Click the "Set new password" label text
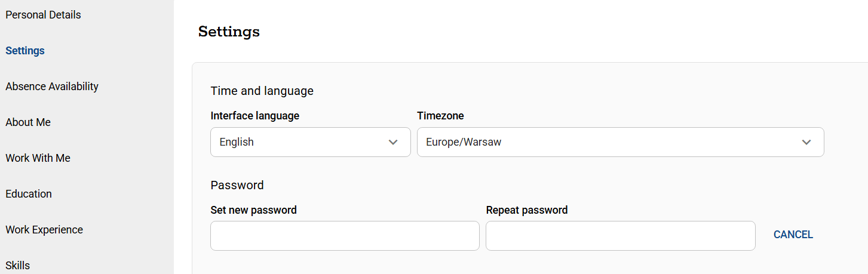This screenshot has height=274, width=868. tap(254, 210)
